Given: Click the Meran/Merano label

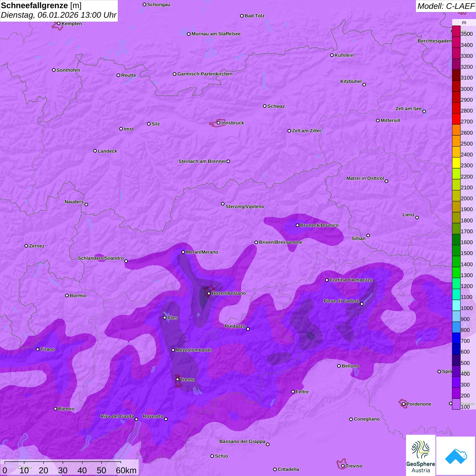Looking at the screenshot, I should [202, 252].
